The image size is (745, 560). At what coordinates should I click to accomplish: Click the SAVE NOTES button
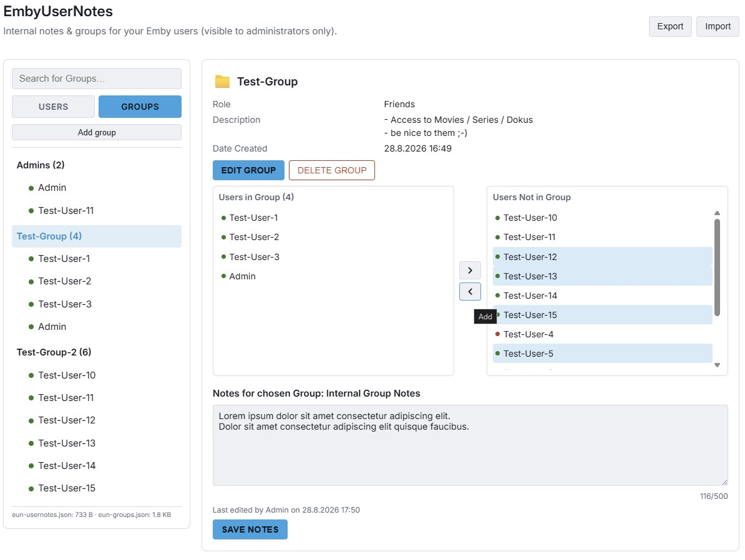click(250, 529)
